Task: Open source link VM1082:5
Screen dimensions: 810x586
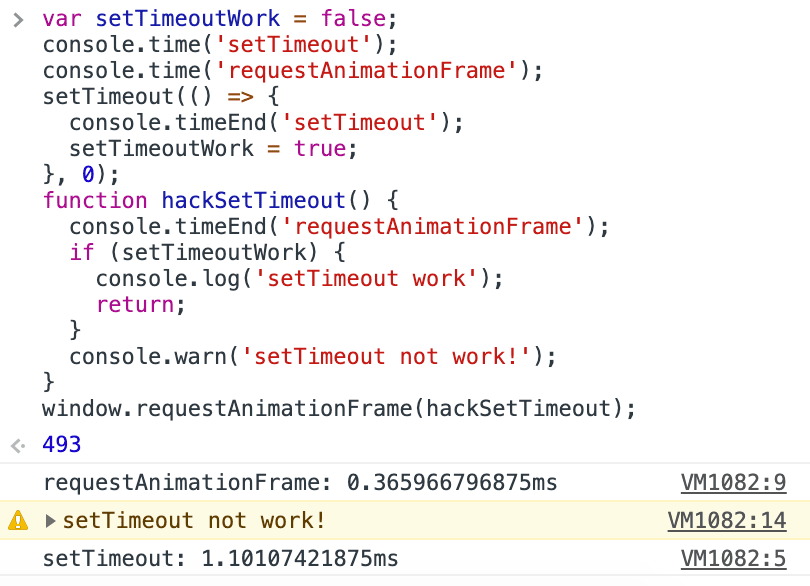Action: click(x=734, y=559)
